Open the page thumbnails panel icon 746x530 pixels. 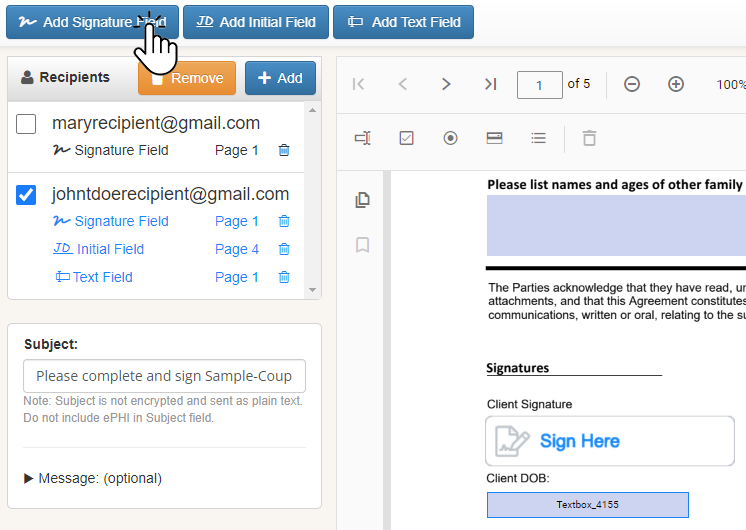(363, 200)
